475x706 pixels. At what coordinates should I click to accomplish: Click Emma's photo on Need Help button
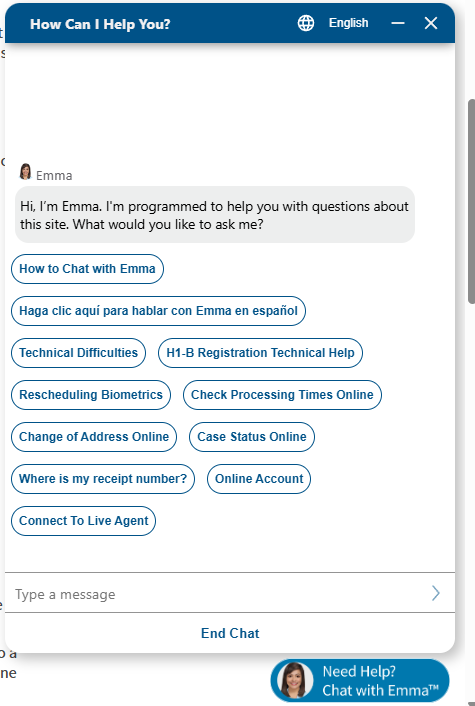[294, 680]
